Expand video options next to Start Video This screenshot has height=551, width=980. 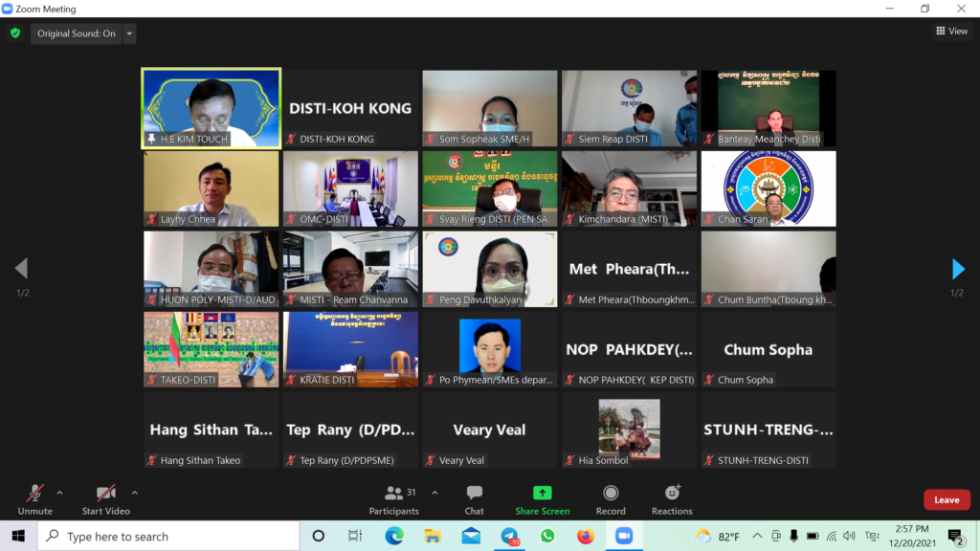pyautogui.click(x=134, y=493)
